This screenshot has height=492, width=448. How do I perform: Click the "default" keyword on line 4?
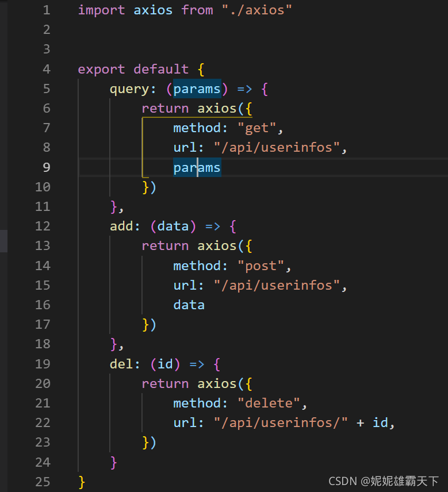[x=161, y=70]
